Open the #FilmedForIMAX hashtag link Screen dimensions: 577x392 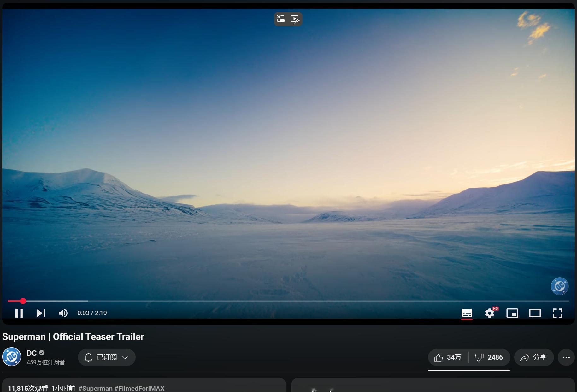pos(139,388)
